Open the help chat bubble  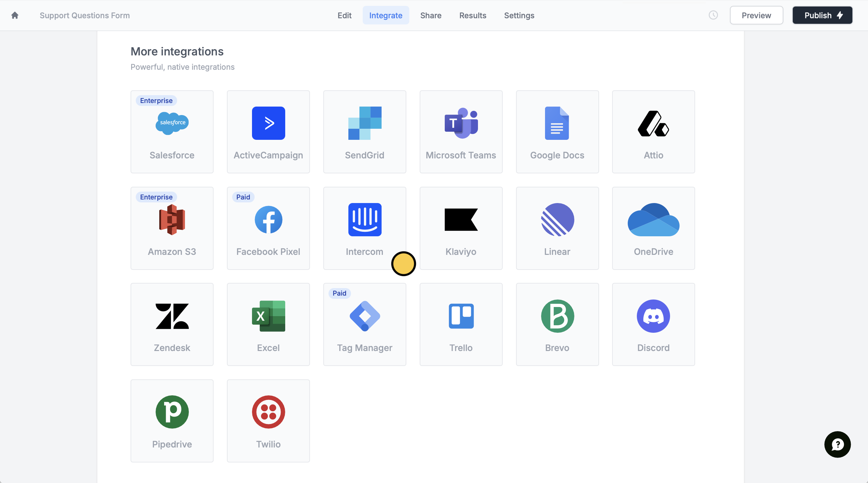tap(837, 445)
